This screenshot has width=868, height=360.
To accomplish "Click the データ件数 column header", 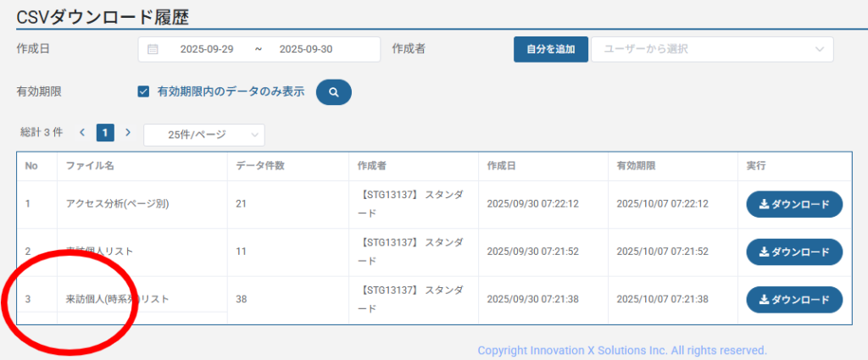I will point(260,165).
